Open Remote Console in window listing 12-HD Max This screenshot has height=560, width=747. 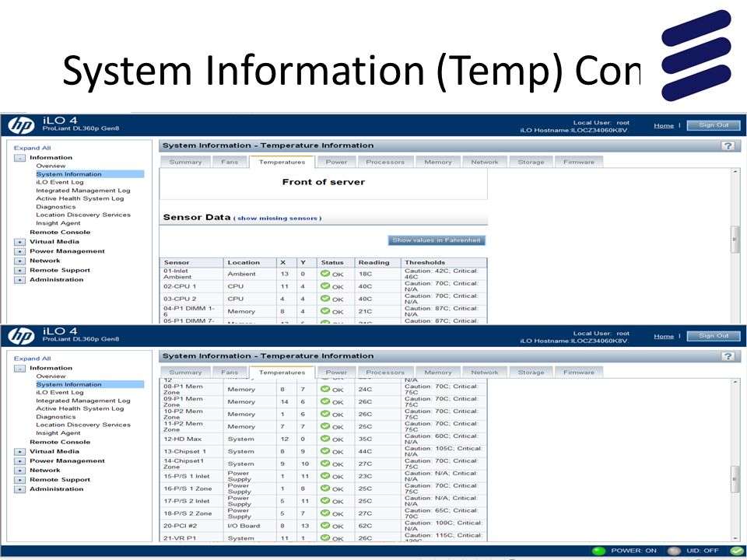[x=60, y=442]
